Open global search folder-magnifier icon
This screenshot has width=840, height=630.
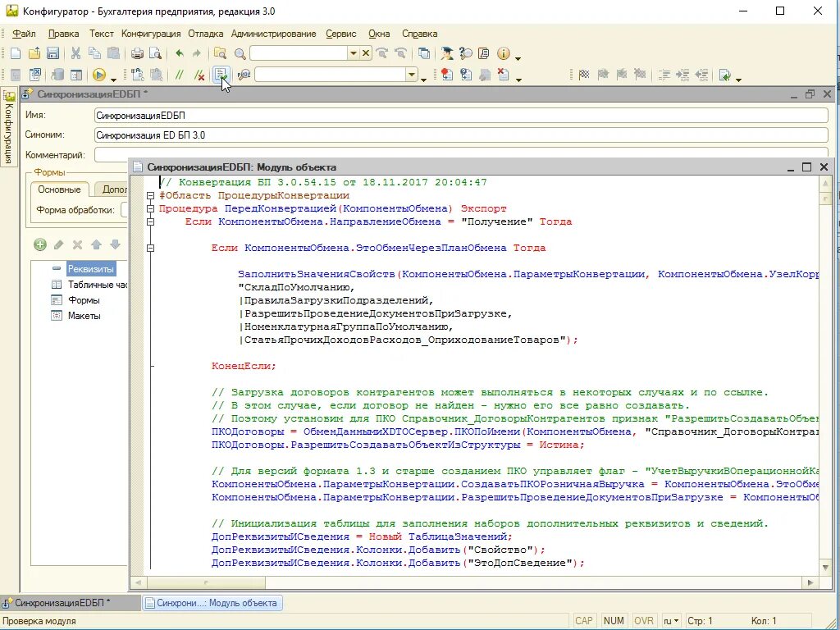[x=220, y=53]
